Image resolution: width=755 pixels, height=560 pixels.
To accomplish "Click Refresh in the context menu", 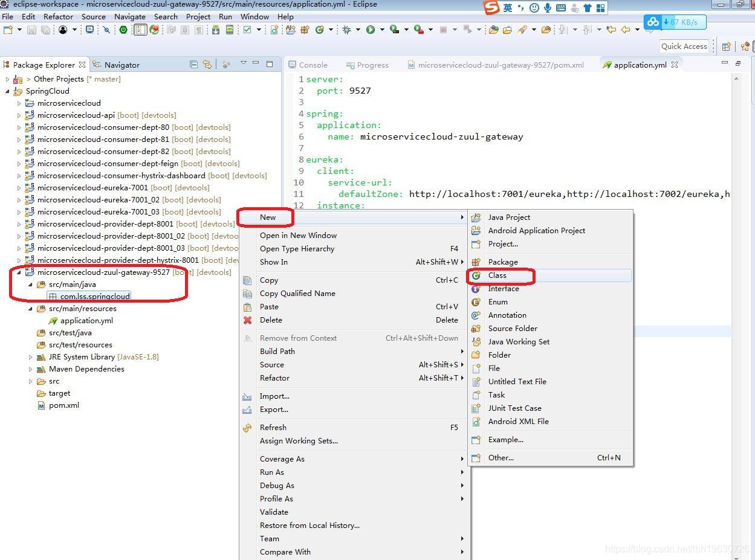I will point(353,428).
